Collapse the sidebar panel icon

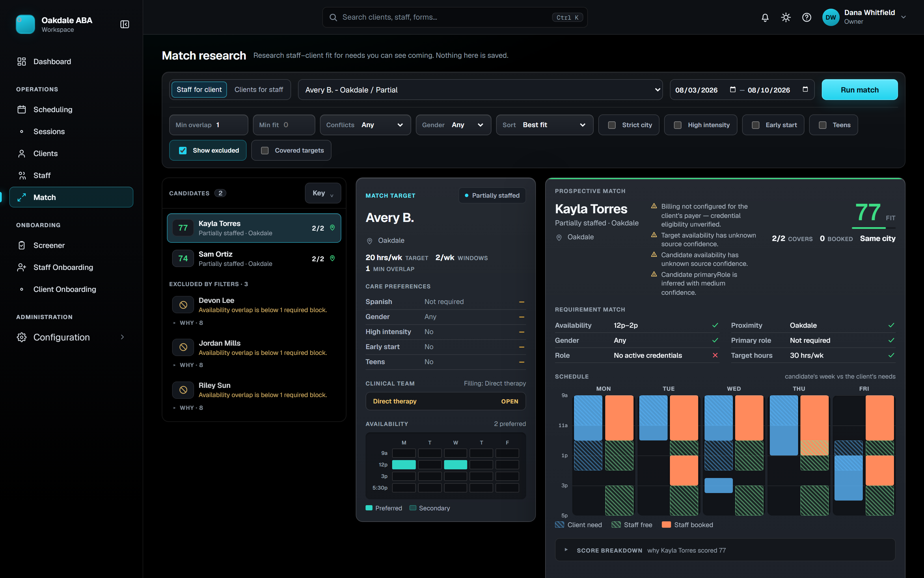(124, 24)
